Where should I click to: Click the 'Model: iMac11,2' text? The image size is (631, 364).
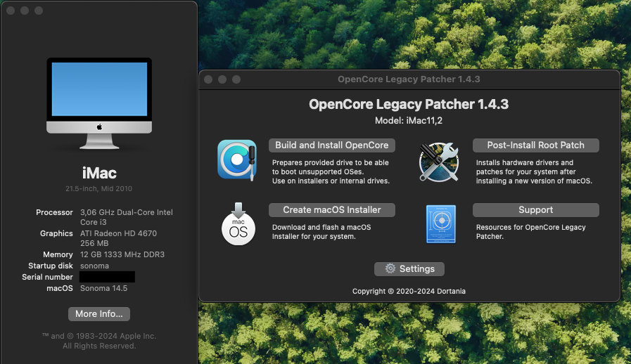tap(409, 121)
